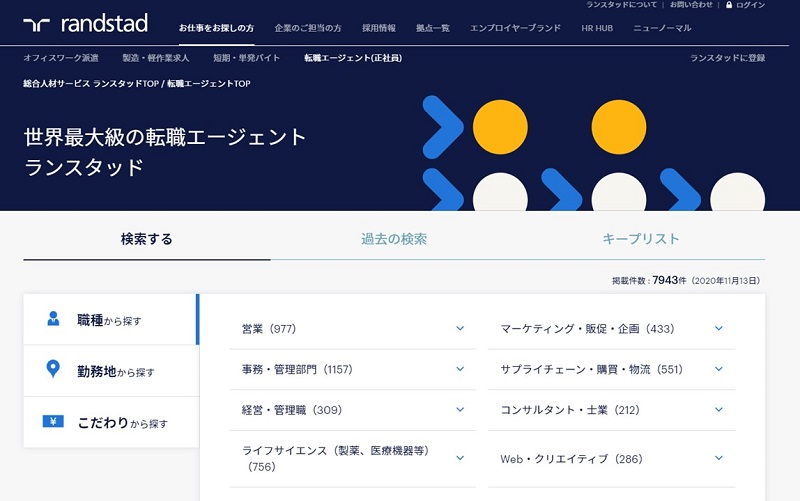Image resolution: width=800 pixels, height=501 pixels.
Task: Select 勤務地から探す in the sidebar
Action: click(x=111, y=371)
